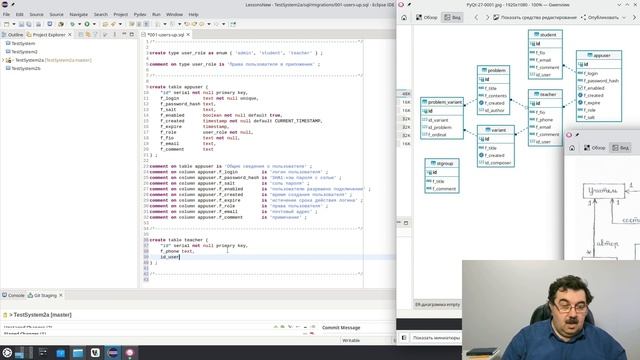This screenshot has height=360, width=640.
Task: Click the Open Type folder icon in toolbar
Action: pos(105,24)
